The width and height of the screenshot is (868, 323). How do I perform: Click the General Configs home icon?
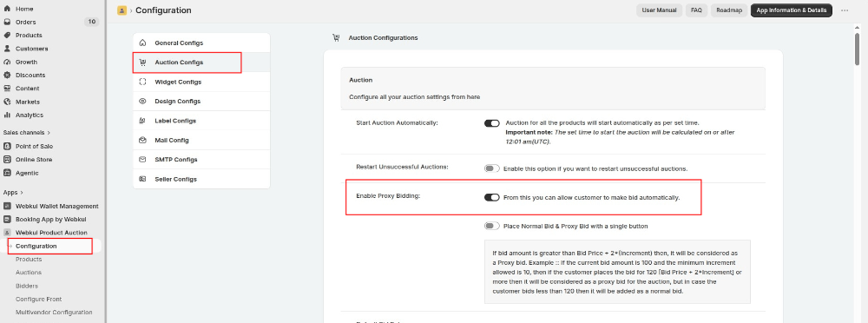(x=143, y=43)
